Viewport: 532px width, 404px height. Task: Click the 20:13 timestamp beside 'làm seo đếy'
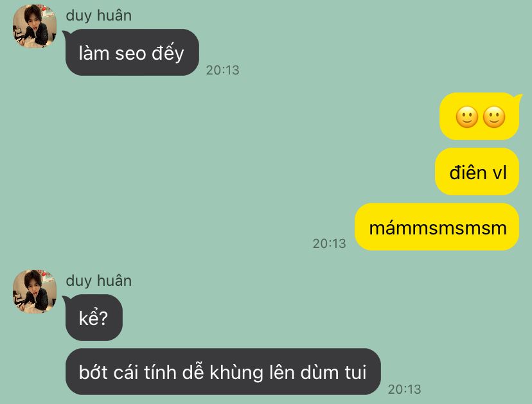coord(222,70)
